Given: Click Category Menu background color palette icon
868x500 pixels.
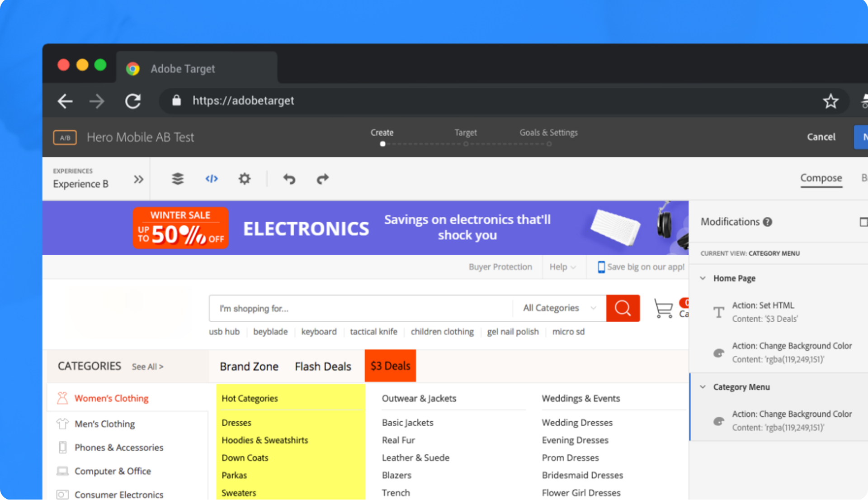Looking at the screenshot, I should 719,421.
